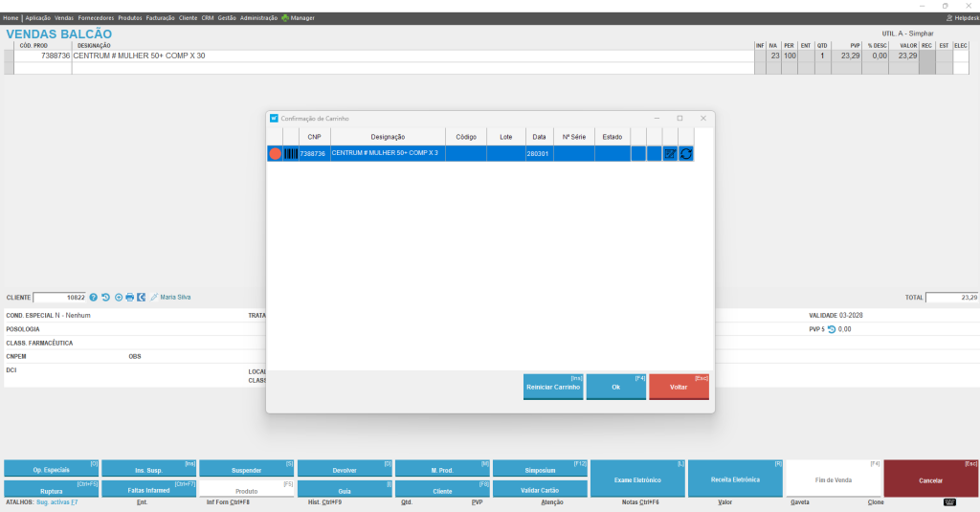Click the printer icon near the Cliente field
Screen dimensions: 980x512
click(x=129, y=298)
